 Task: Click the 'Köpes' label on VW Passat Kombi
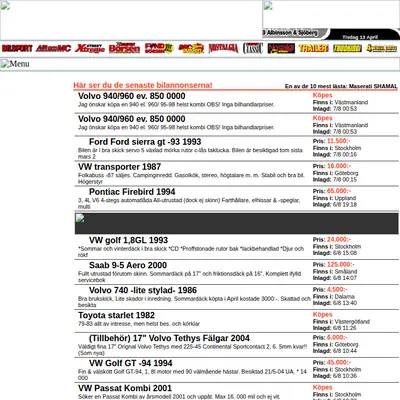pos(322,387)
